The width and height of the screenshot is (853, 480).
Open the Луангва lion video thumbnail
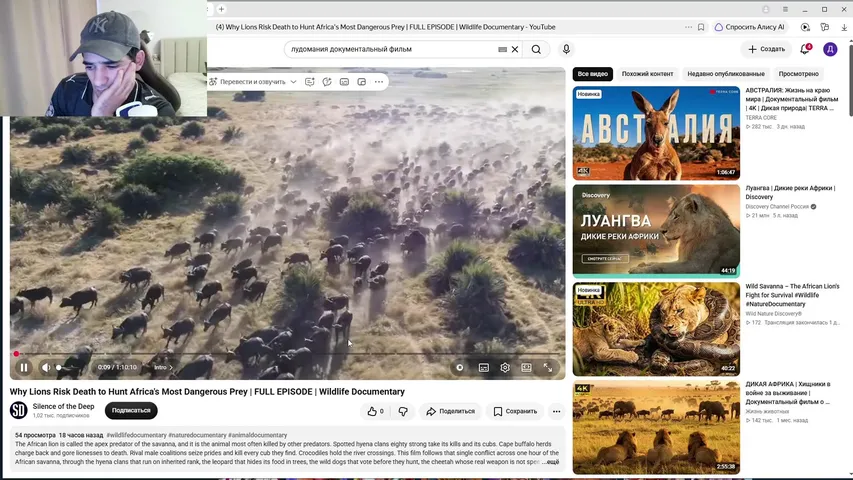pyautogui.click(x=656, y=231)
